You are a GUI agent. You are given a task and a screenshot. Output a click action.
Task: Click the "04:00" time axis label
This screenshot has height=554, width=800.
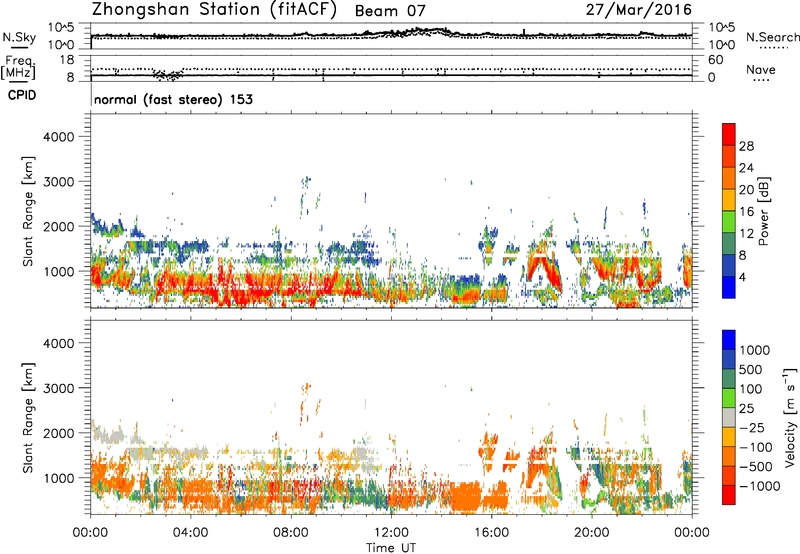pyautogui.click(x=190, y=533)
